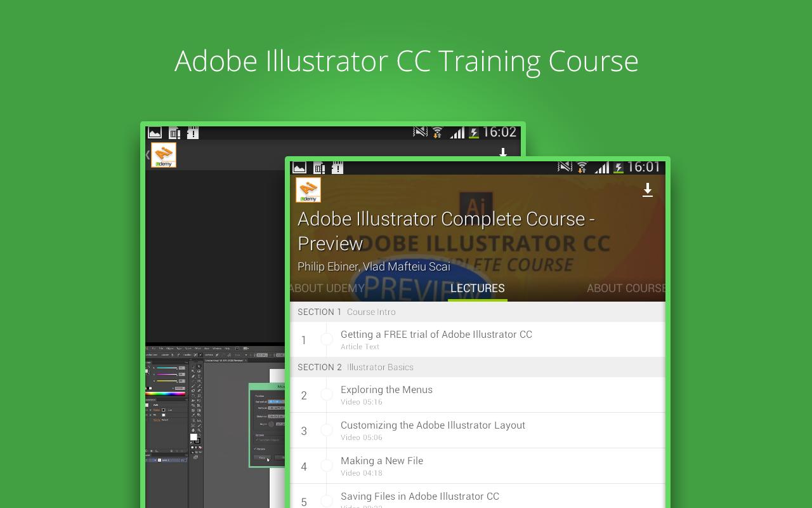812x508 pixels.
Task: Tap the signal bars icon in the 16:02 status bar
Action: (457, 133)
